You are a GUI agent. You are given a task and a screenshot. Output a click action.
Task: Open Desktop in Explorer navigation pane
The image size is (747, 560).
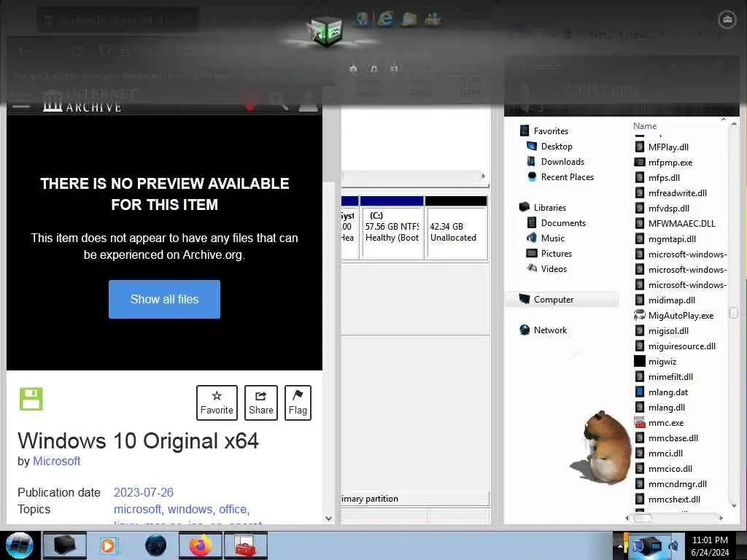[556, 146]
